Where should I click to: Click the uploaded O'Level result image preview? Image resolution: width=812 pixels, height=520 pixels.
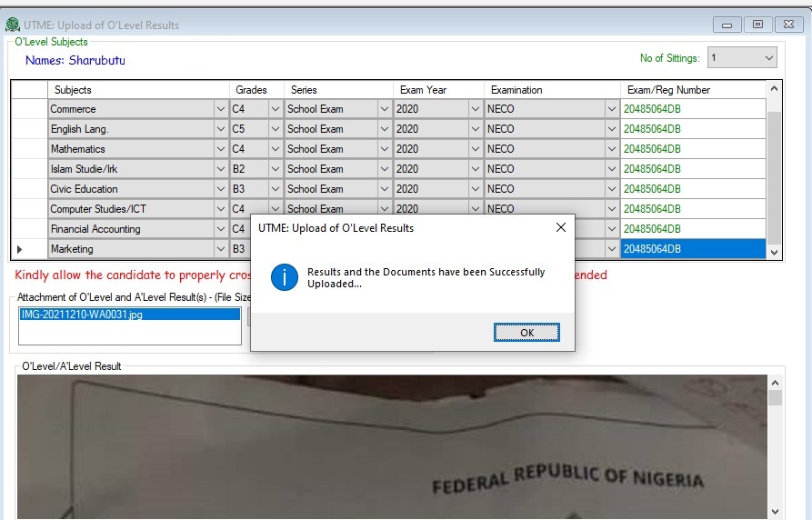(x=392, y=446)
